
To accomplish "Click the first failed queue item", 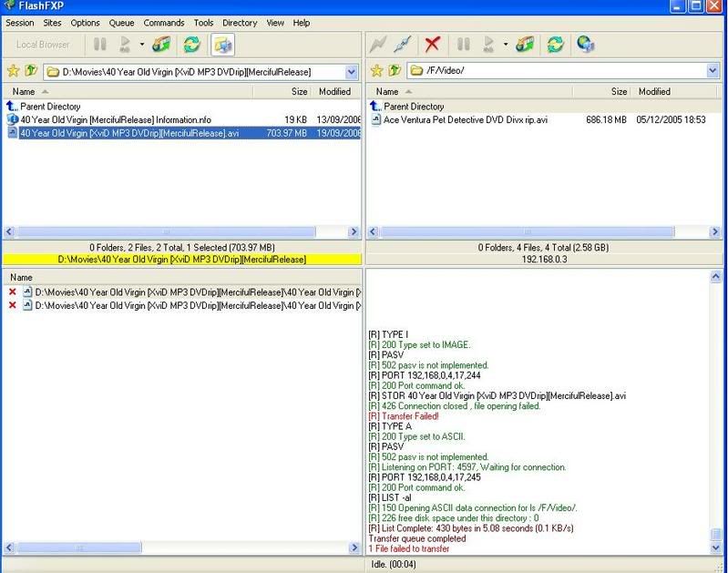I will tap(184, 292).
